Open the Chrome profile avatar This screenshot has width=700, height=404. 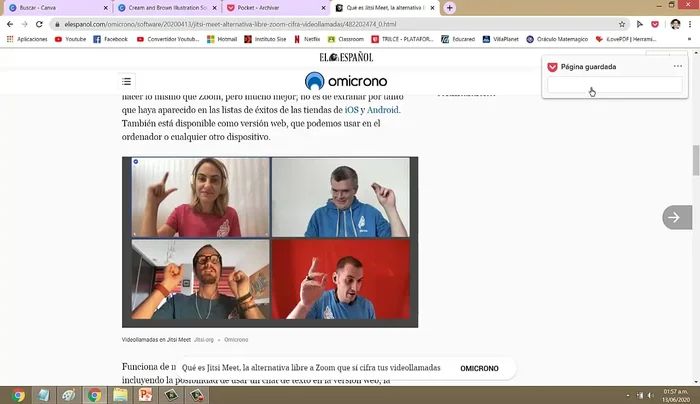click(675, 24)
